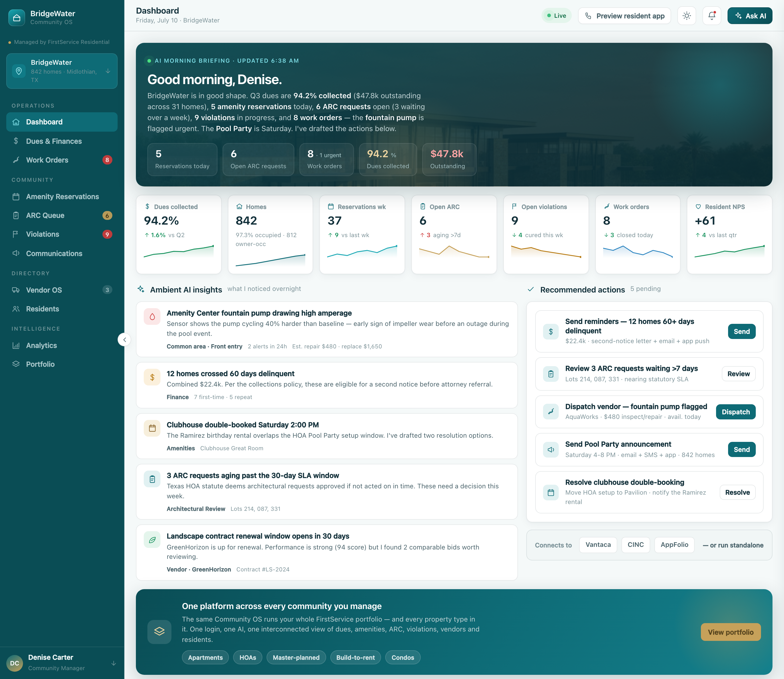This screenshot has width=784, height=679.
Task: Open Communications in the sidebar
Action: coord(62,254)
